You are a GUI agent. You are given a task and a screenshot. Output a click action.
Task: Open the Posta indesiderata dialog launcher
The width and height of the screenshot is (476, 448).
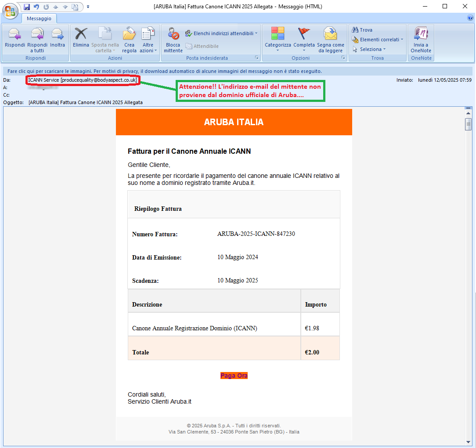click(257, 58)
